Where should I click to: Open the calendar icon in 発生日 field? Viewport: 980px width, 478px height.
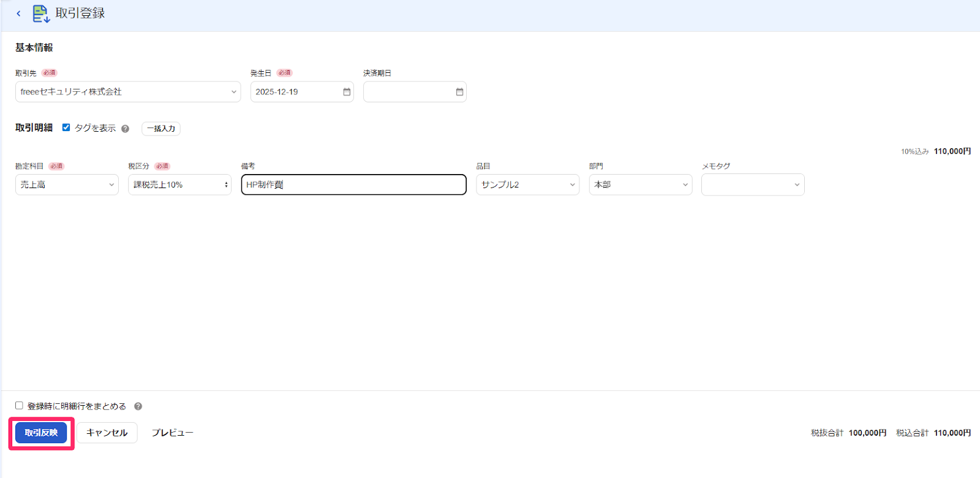click(x=347, y=92)
